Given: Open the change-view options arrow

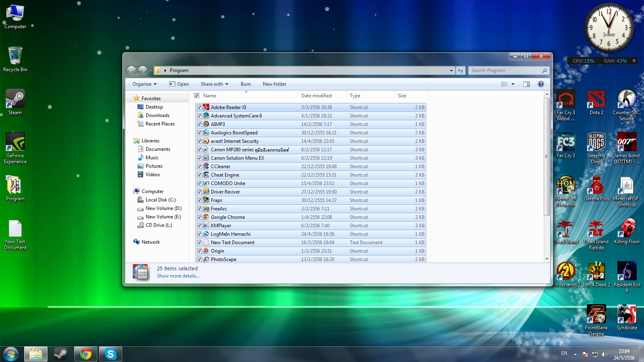Looking at the screenshot, I should (x=513, y=84).
